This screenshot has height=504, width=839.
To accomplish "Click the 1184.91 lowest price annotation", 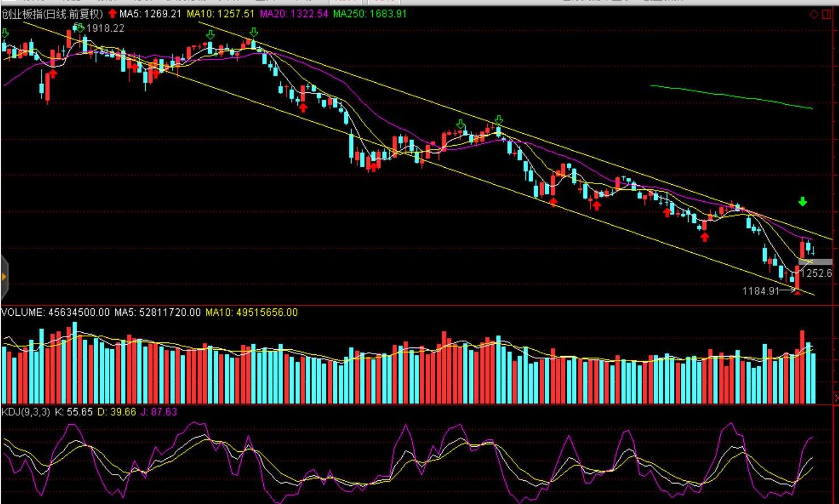I will 761,291.
